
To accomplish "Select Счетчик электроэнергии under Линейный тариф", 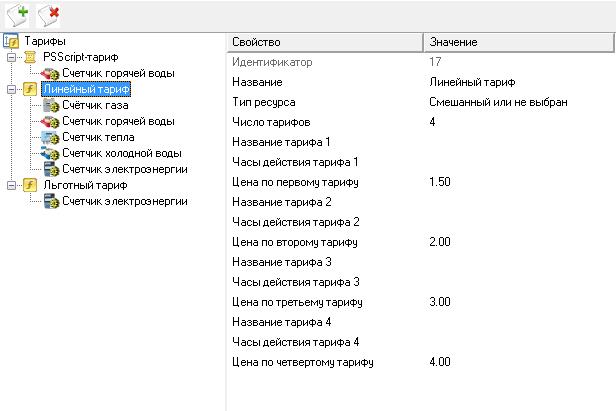I will (125, 169).
